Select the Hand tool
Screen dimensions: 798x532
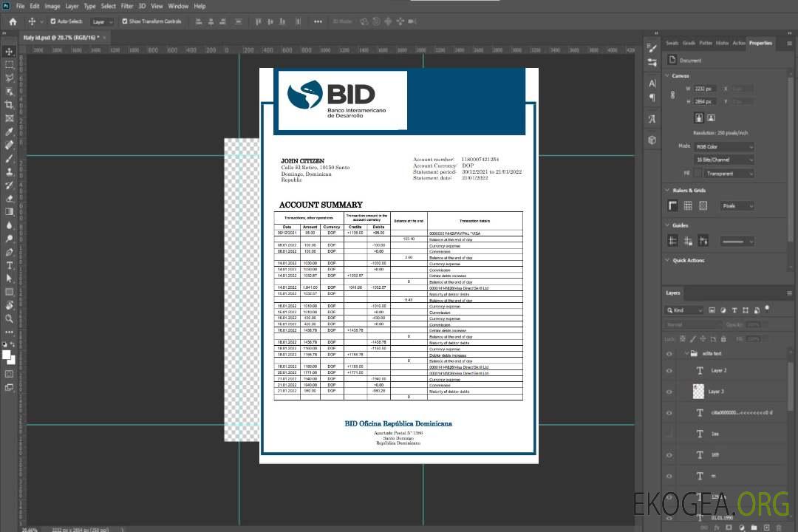[x=9, y=305]
